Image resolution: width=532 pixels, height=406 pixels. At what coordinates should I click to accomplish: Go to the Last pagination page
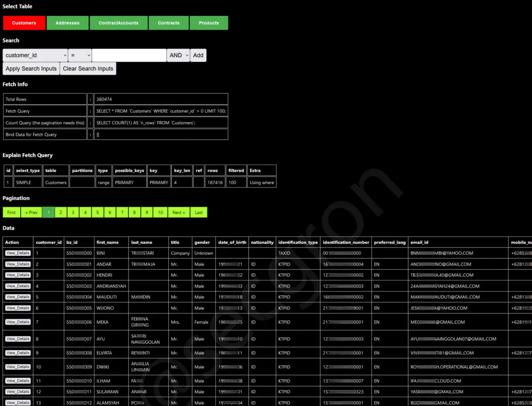199,212
